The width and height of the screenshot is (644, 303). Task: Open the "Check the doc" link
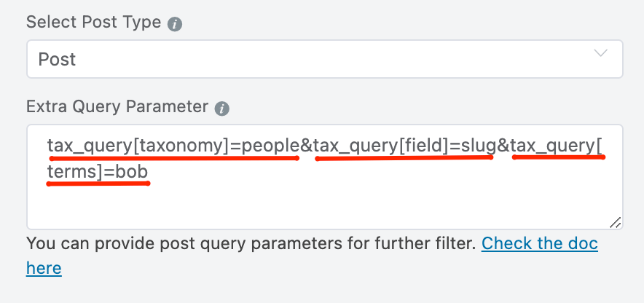540,244
